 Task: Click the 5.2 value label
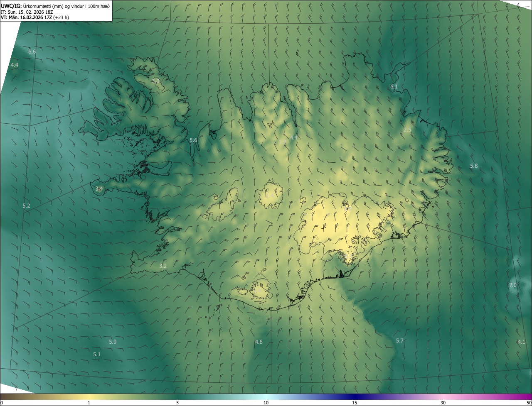click(26, 206)
